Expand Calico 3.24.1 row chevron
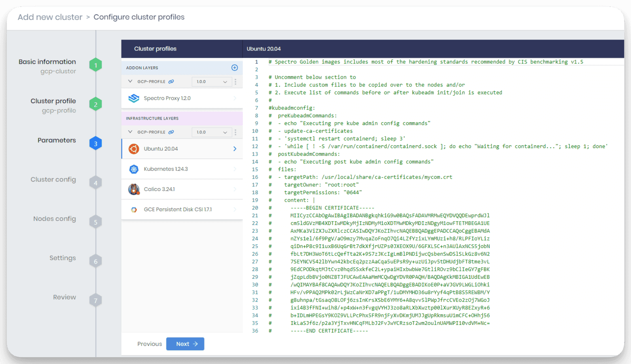The image size is (631, 364). pos(235,189)
